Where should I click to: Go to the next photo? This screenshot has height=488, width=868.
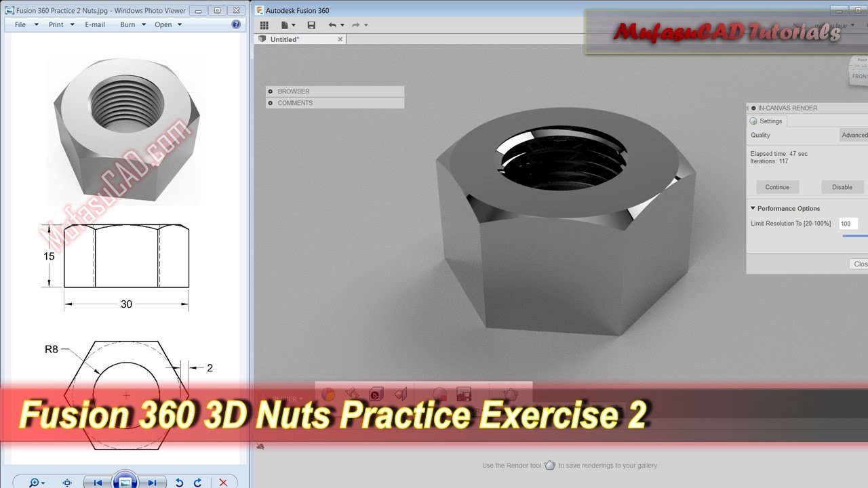(x=153, y=483)
